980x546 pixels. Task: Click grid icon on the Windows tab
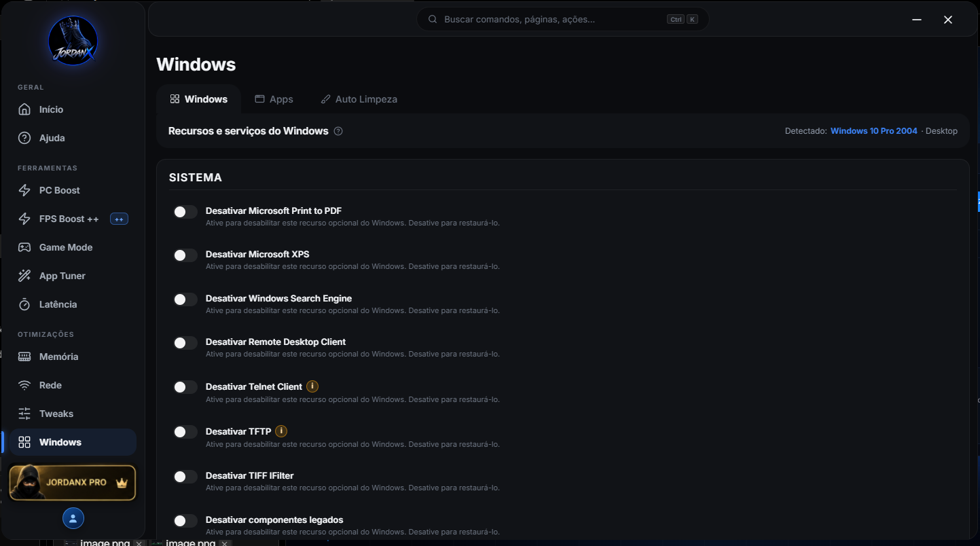175,99
